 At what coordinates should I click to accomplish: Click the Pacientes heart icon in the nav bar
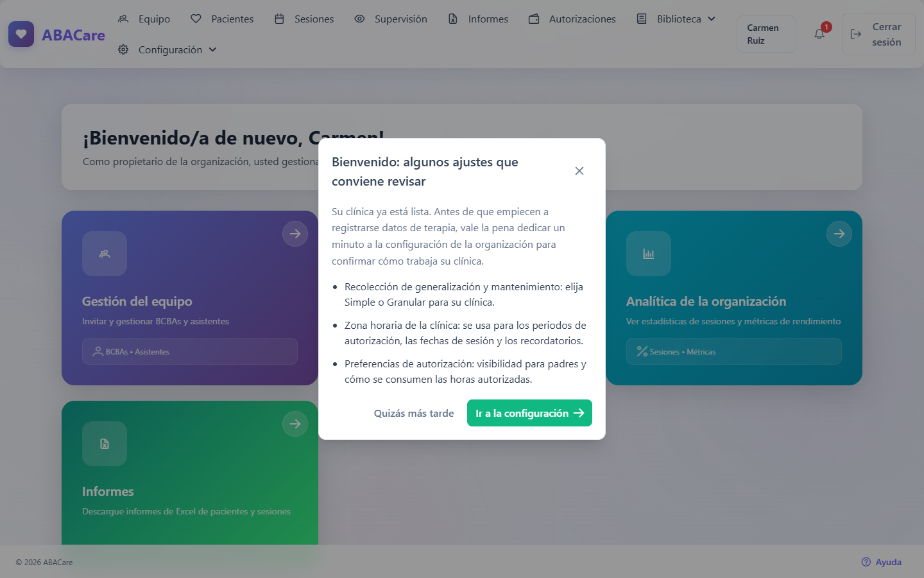196,19
